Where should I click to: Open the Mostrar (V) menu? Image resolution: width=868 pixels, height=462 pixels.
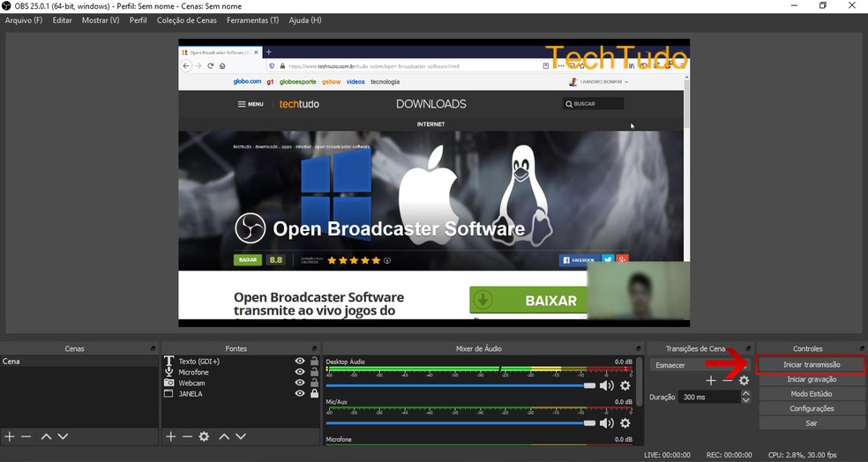[x=101, y=20]
